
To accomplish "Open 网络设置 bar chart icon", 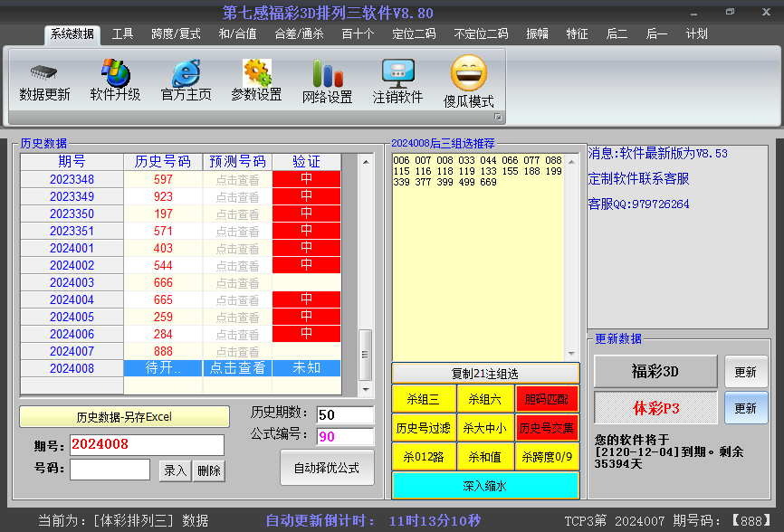I will (328, 73).
